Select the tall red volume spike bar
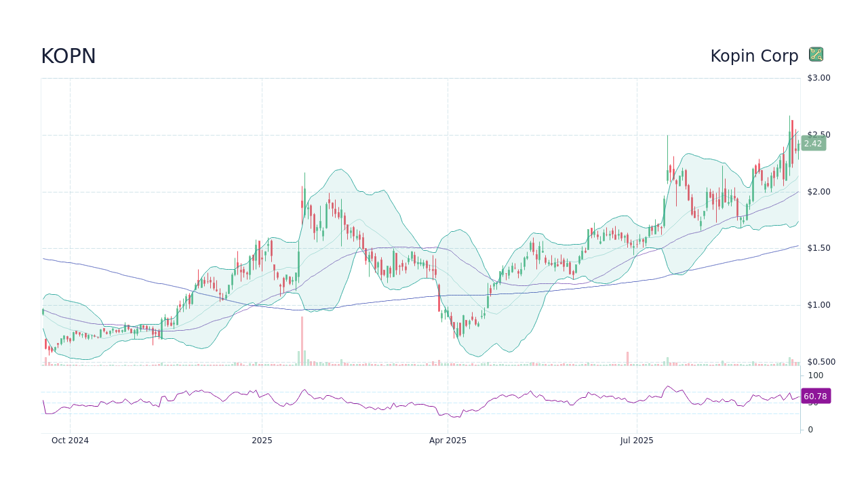 point(302,339)
